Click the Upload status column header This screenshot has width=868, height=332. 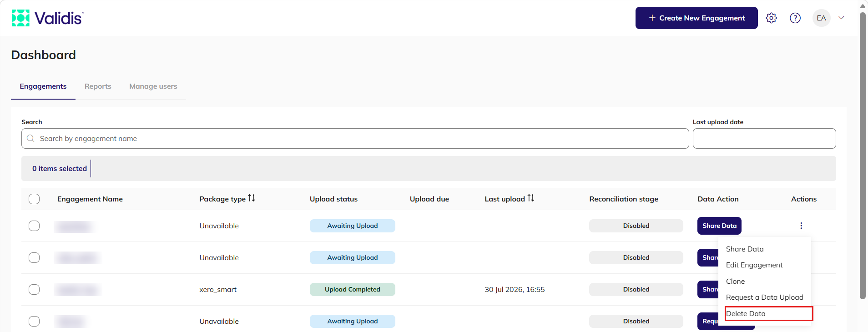pos(333,199)
